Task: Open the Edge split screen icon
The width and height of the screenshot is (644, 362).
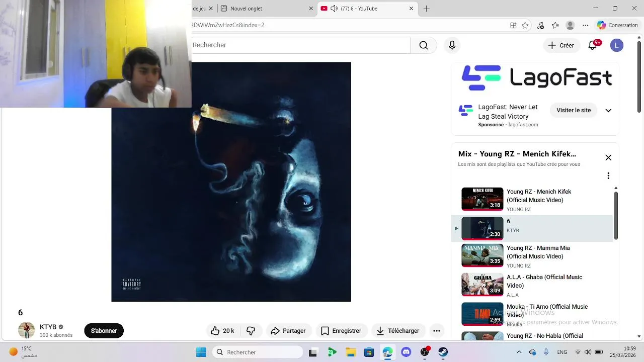Action: [513, 25]
